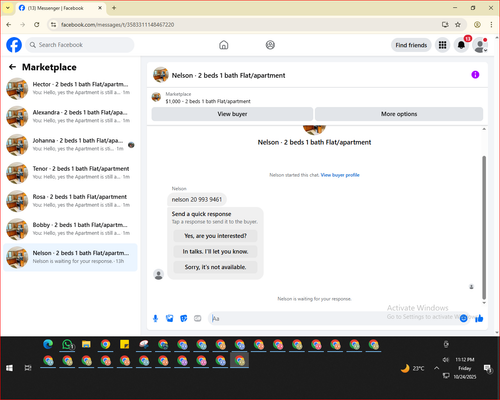Click the Search Facebook field

(x=80, y=45)
